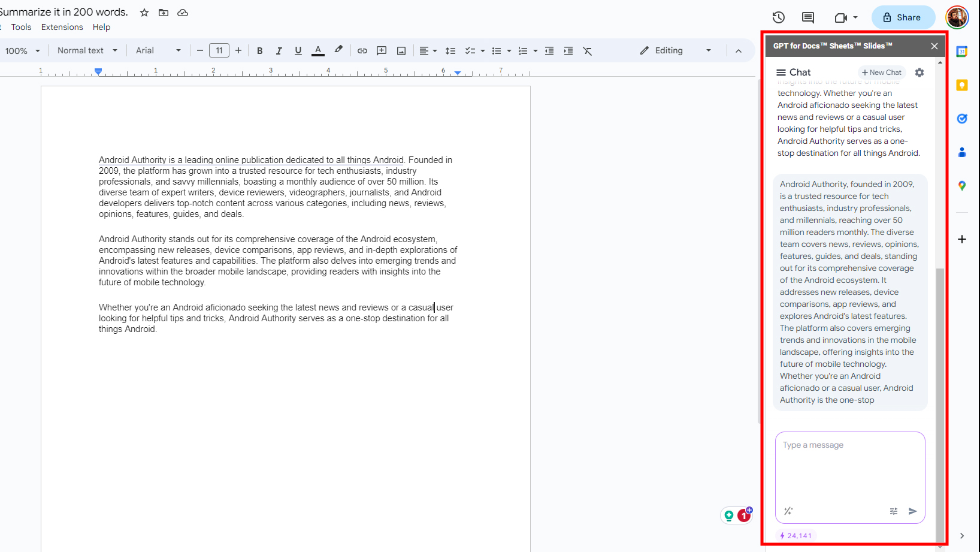Choose text color from toolbar
The width and height of the screenshot is (980, 552).
click(x=318, y=51)
